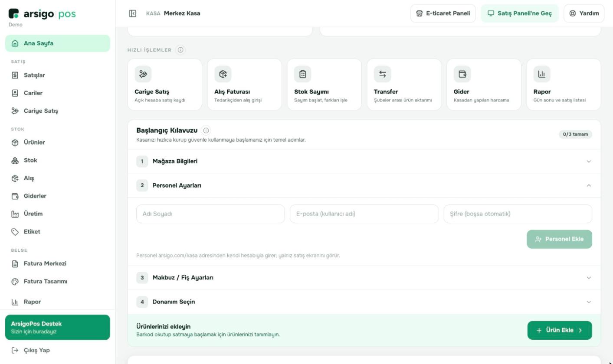Open the Cariye Satış quick action icon
This screenshot has width=613, height=364.
coord(143,74)
